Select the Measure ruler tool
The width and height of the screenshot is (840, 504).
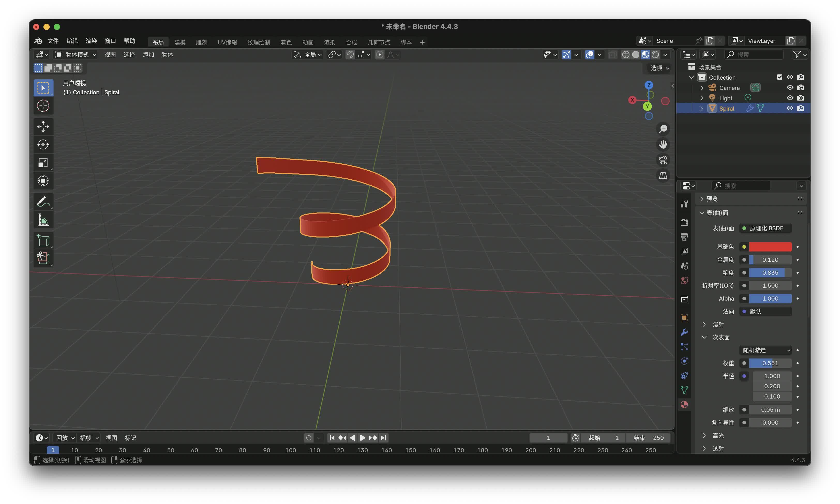point(43,220)
